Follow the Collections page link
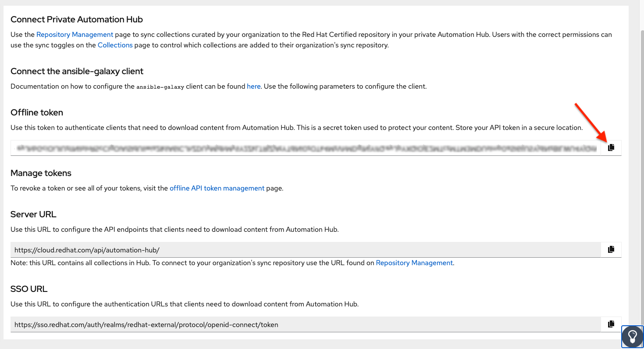The image size is (644, 349). coord(115,45)
